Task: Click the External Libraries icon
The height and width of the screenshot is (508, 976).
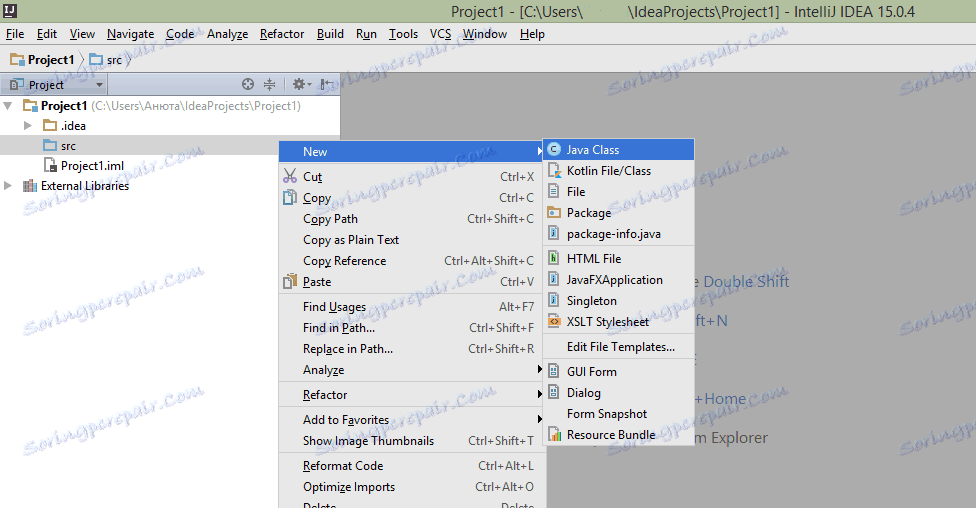Action: pos(30,186)
